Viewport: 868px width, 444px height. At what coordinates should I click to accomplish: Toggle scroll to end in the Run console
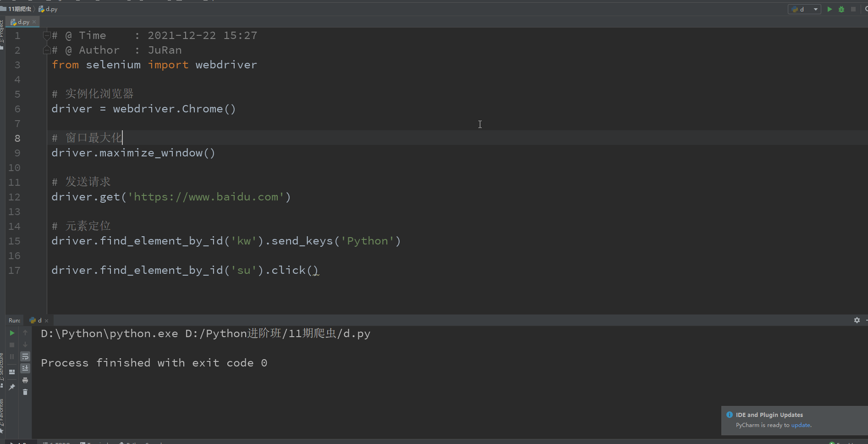coord(25,368)
